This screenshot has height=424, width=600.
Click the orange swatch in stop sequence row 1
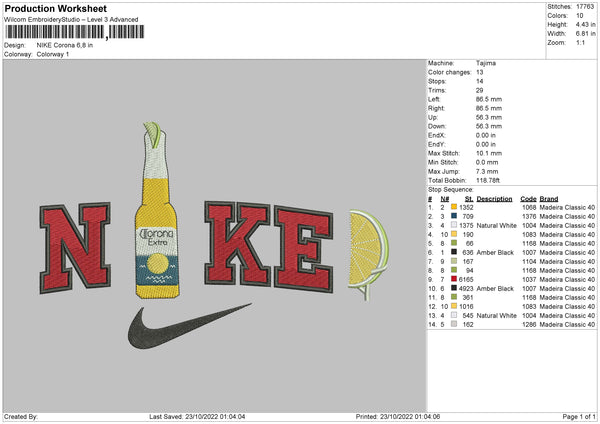454,207
